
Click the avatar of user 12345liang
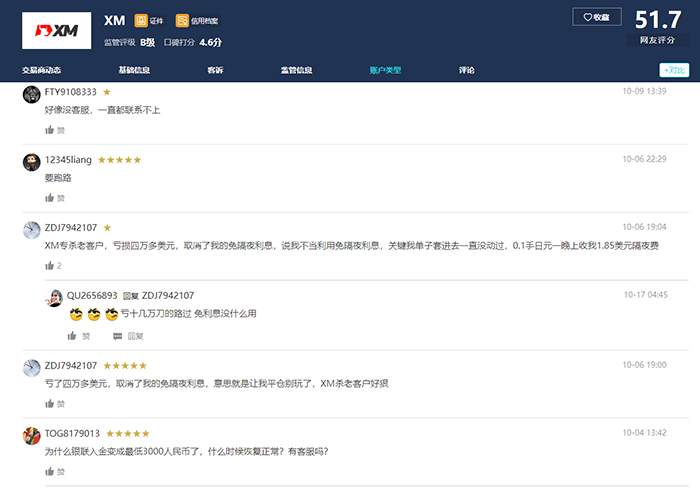point(32,162)
